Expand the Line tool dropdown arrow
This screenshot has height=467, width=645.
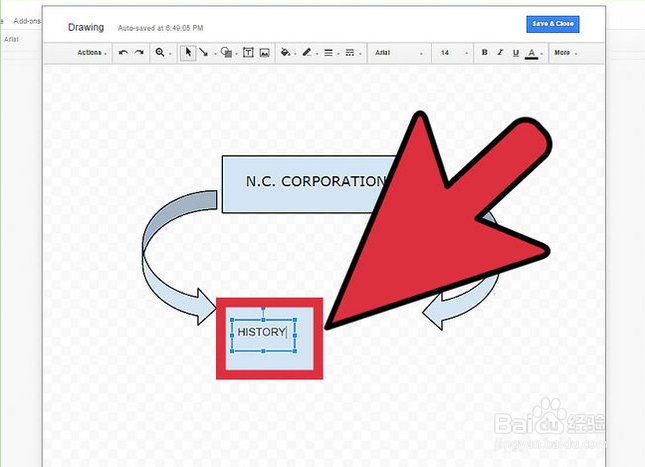click(215, 54)
